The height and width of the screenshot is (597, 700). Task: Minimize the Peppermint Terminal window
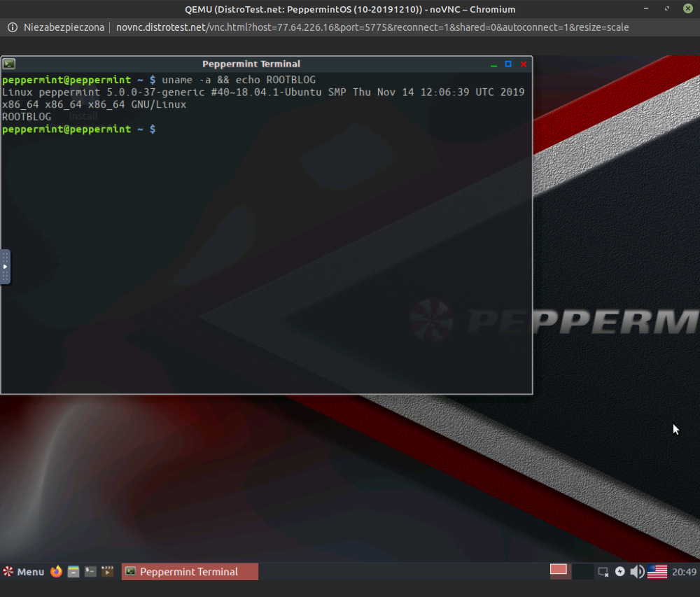[493, 64]
